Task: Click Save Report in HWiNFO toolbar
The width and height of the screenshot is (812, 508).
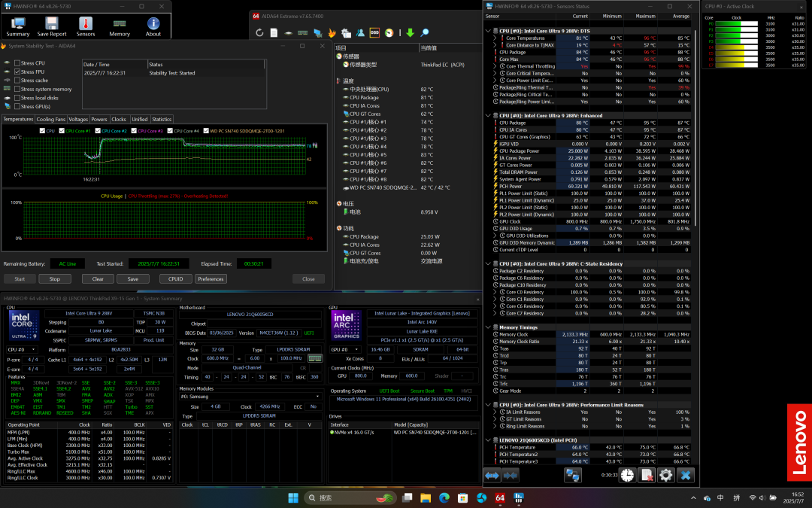Action: click(x=52, y=26)
